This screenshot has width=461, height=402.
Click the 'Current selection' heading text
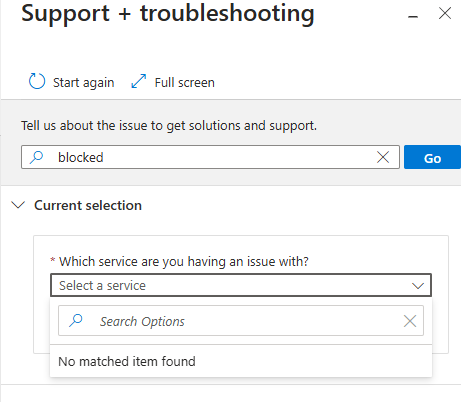88,205
